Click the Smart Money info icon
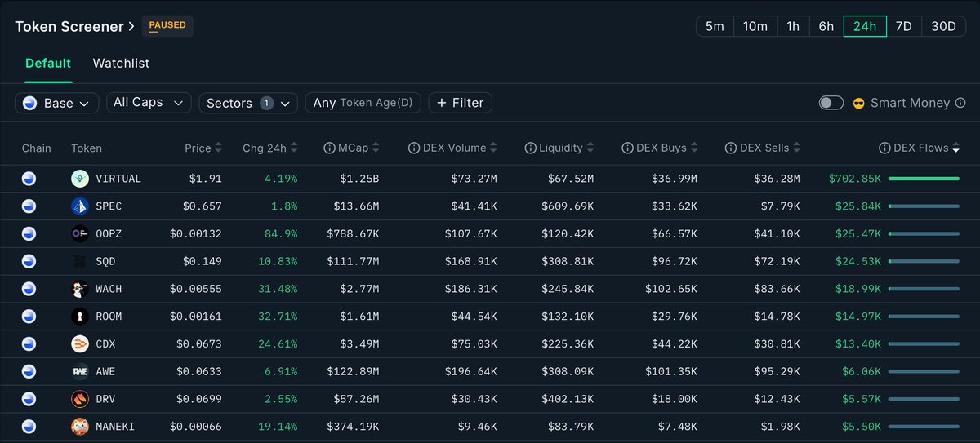The width and height of the screenshot is (980, 443). (960, 103)
